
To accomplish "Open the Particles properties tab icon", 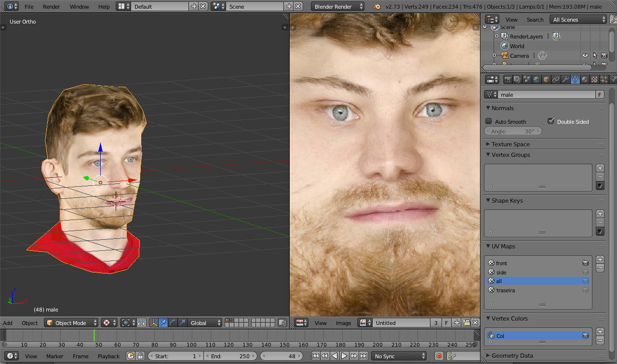I will click(604, 79).
